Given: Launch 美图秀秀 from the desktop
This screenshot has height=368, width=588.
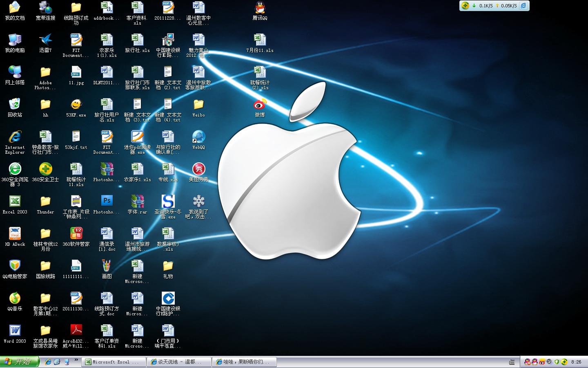Looking at the screenshot, I should [198, 172].
